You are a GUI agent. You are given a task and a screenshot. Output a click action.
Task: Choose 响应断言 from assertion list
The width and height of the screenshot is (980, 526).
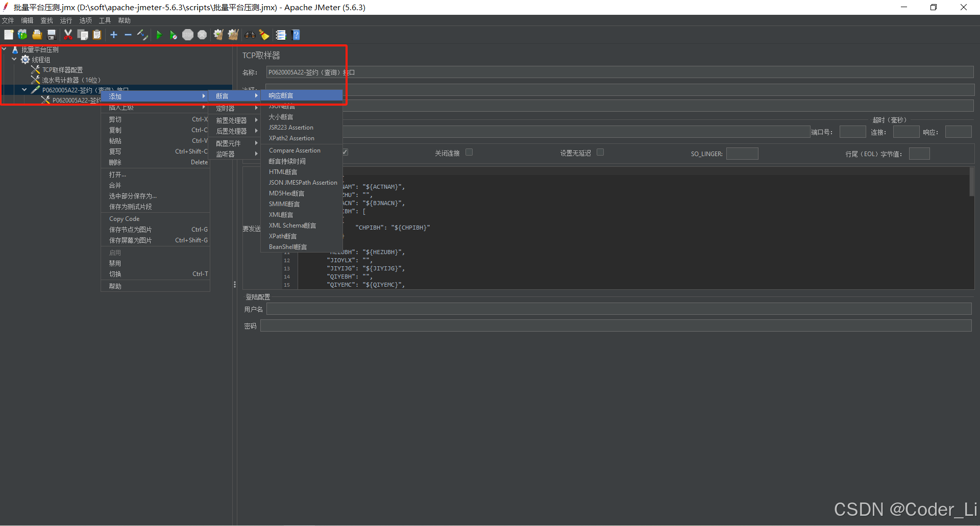pyautogui.click(x=302, y=95)
